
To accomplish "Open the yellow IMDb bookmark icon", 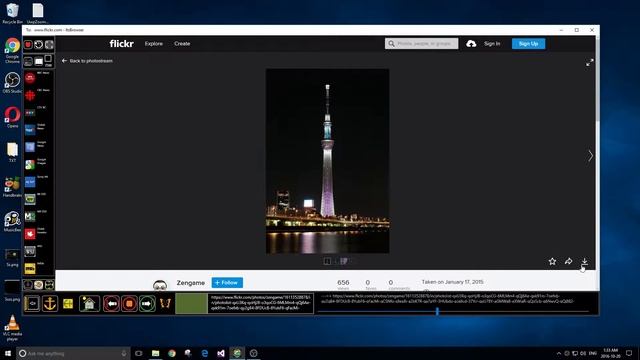I will pyautogui.click(x=30, y=268).
